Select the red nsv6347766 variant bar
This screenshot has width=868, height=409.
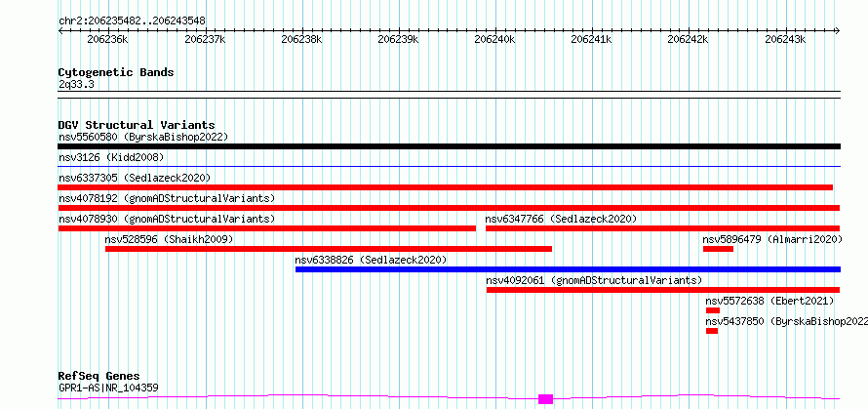[x=662, y=228]
